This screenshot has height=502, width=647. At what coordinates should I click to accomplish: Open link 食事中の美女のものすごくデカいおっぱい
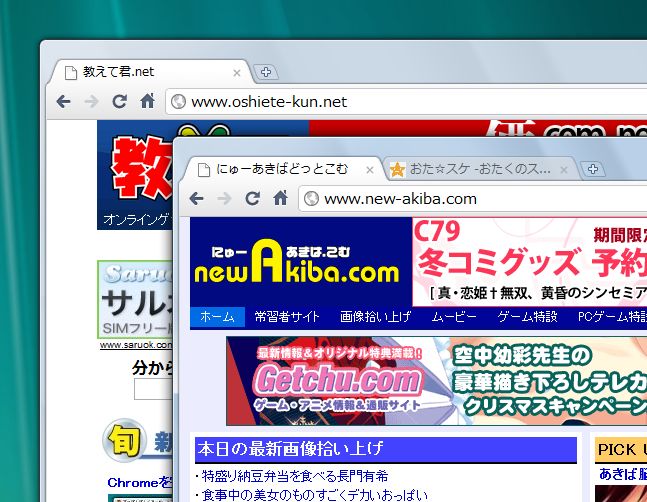pos(312,494)
